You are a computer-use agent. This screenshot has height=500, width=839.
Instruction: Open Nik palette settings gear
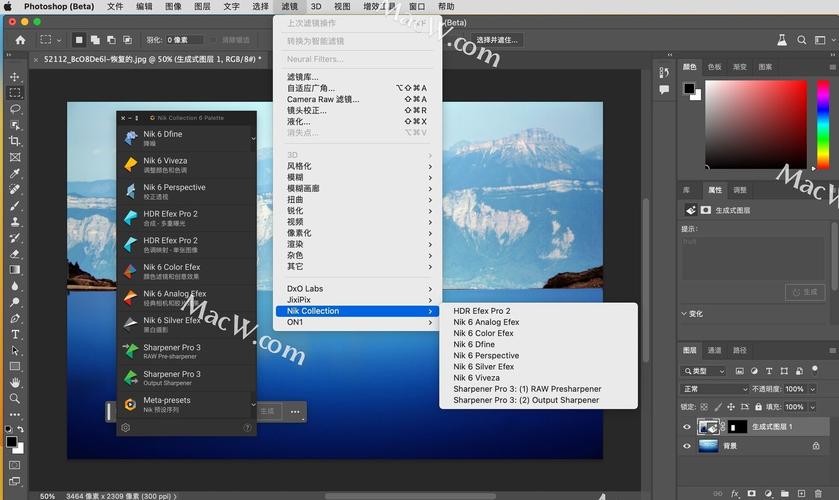tap(125, 427)
